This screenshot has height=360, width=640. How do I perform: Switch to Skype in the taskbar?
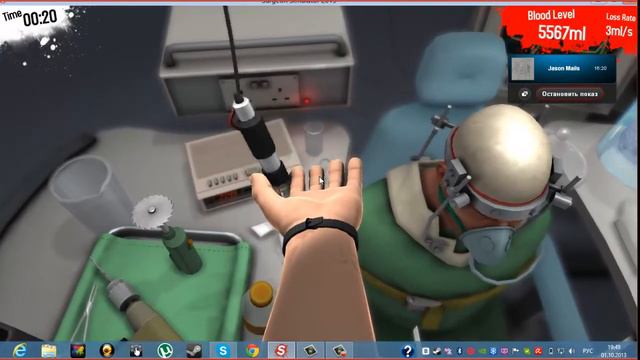[x=223, y=351]
